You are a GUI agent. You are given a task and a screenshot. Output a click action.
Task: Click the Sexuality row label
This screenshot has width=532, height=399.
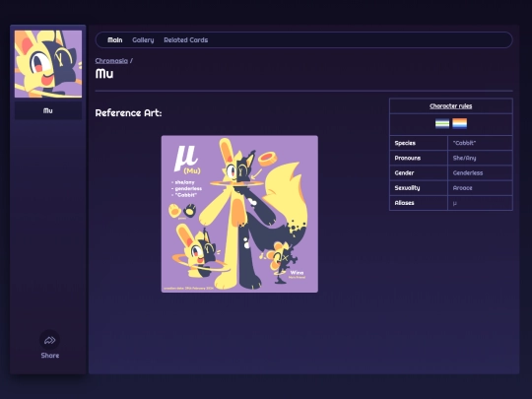(x=407, y=187)
